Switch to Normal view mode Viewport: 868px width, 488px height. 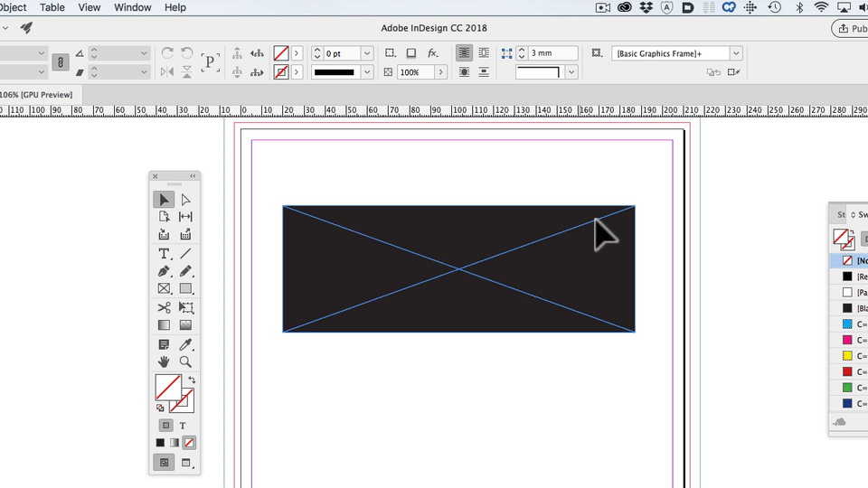click(164, 463)
